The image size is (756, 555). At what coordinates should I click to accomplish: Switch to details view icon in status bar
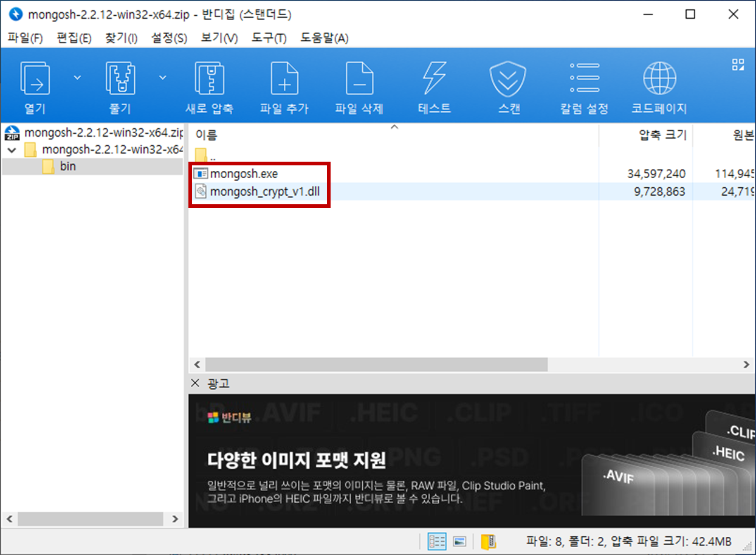coord(437,541)
